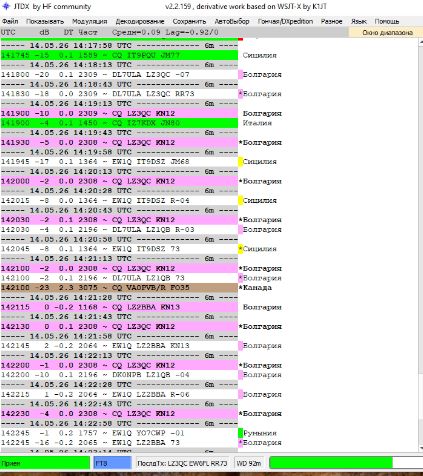This screenshot has width=423, height=476.
Task: Click the ПослдTx: LZ3QC EW6FL RR73 status field
Action: (x=182, y=463)
